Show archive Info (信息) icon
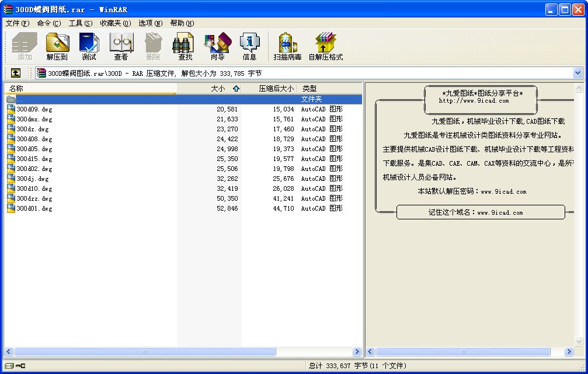 tap(249, 46)
